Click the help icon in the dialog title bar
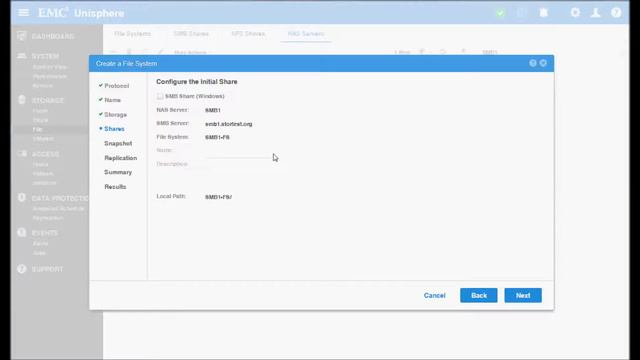Screen dimensions: 640x360 click(533, 63)
